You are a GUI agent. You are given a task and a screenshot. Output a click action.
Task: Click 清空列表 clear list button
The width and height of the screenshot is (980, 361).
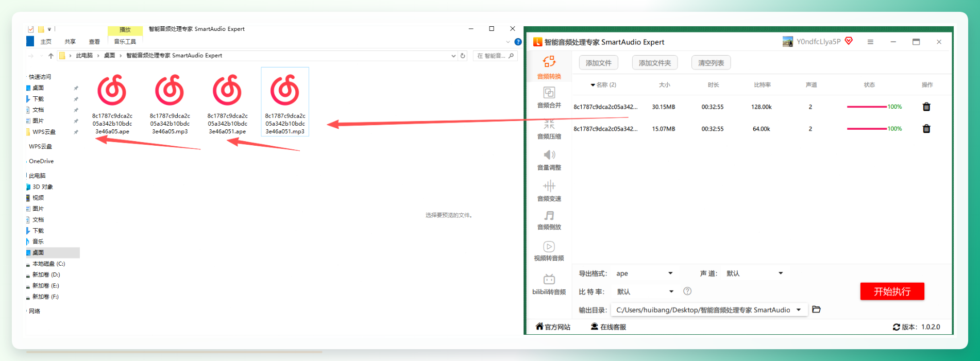click(711, 63)
